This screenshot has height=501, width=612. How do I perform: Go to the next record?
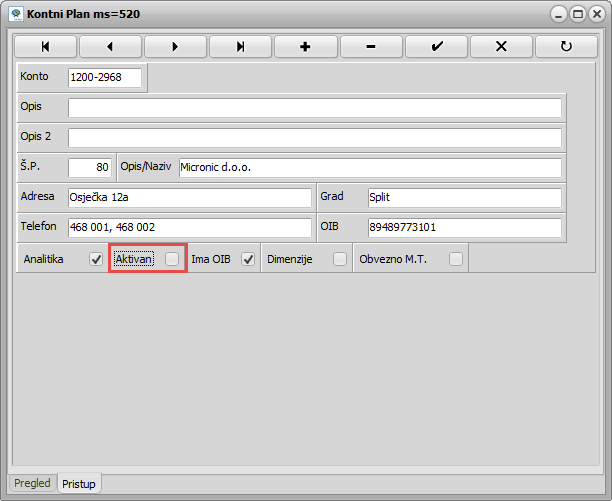point(175,47)
